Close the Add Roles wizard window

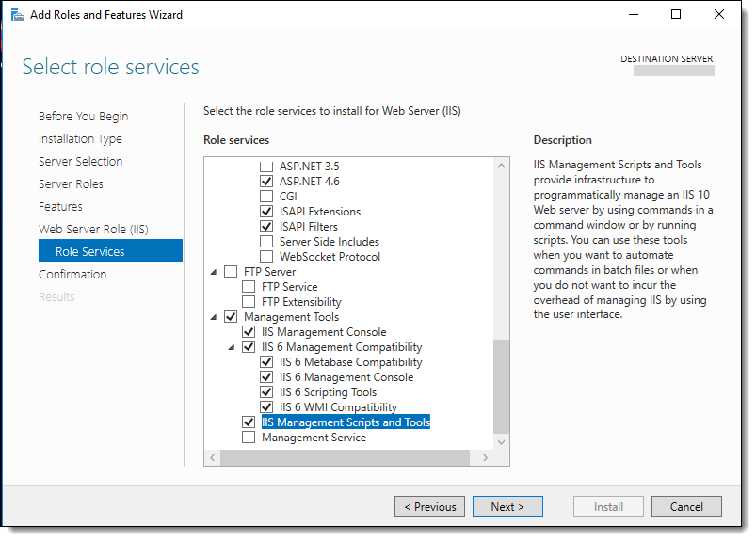719,14
